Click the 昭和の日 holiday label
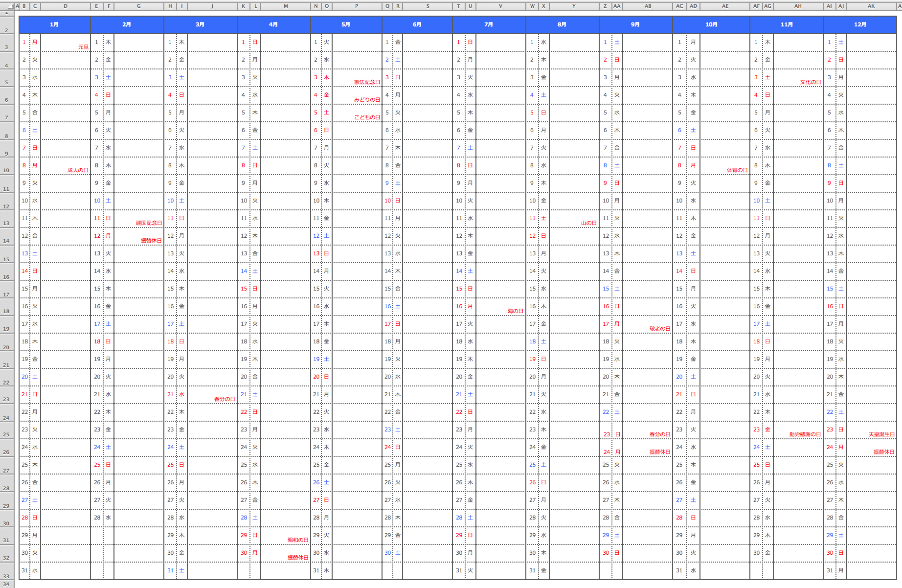The height and width of the screenshot is (588, 902). pos(298,540)
